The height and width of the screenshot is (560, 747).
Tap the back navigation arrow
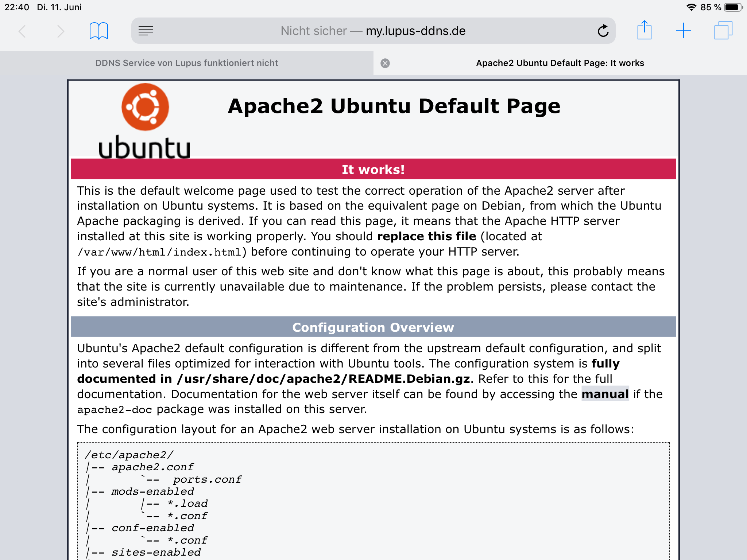[x=22, y=31]
